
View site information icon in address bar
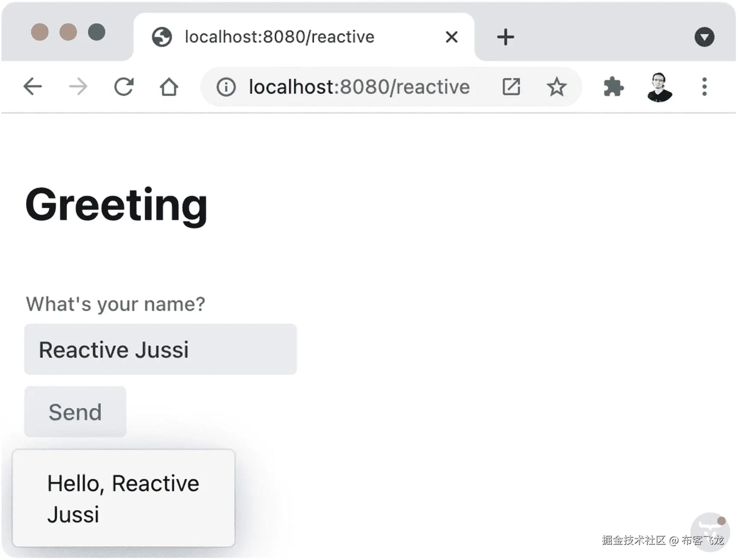226,87
